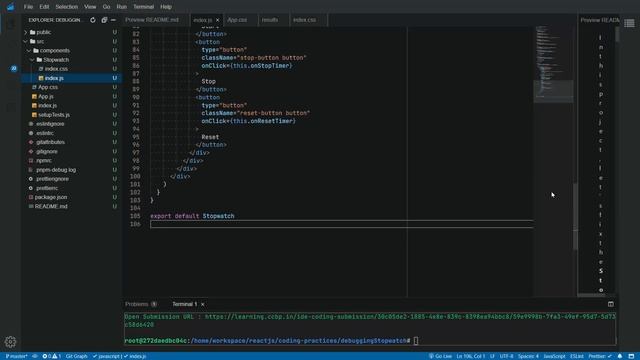The width and height of the screenshot is (640, 360).
Task: Switch to the App.css editor tab
Action: click(237, 20)
